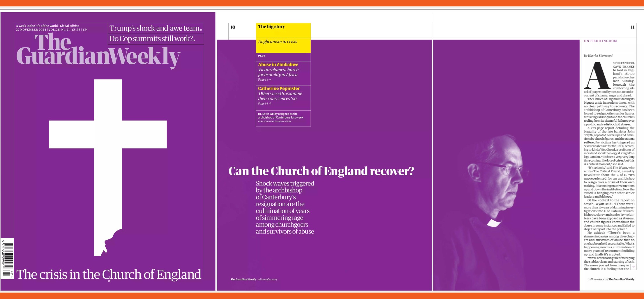
Task: Click 'Victim blames church for brutality in Africa'
Action: [278, 72]
